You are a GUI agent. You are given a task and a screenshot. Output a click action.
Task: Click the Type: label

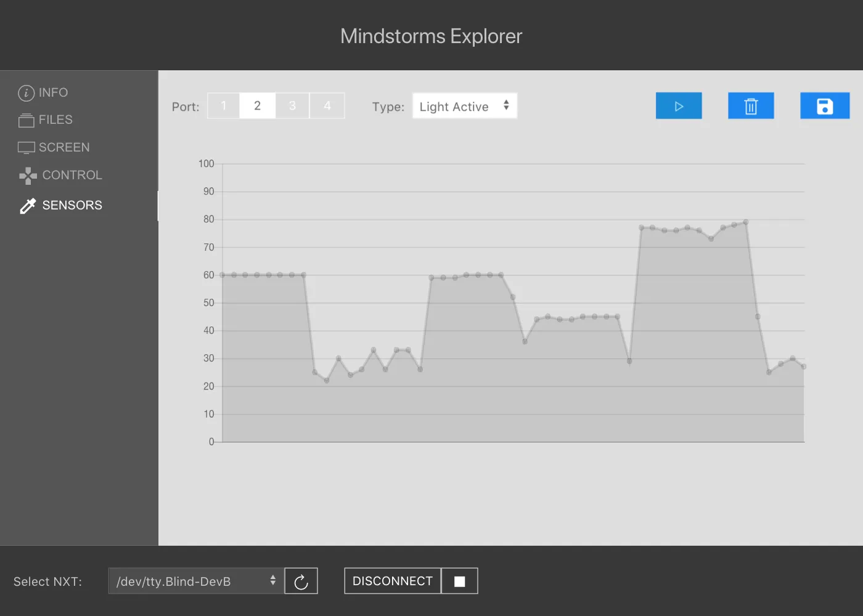tap(388, 107)
